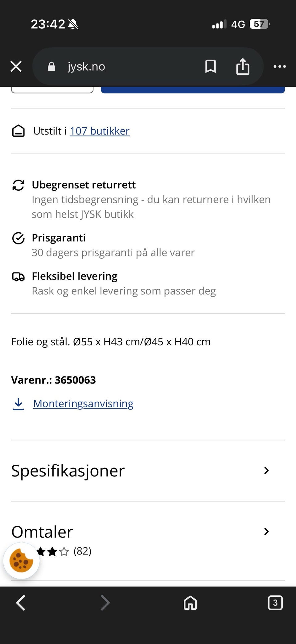Open the 107 butikker link
Image resolution: width=296 pixels, height=644 pixels.
(x=100, y=131)
